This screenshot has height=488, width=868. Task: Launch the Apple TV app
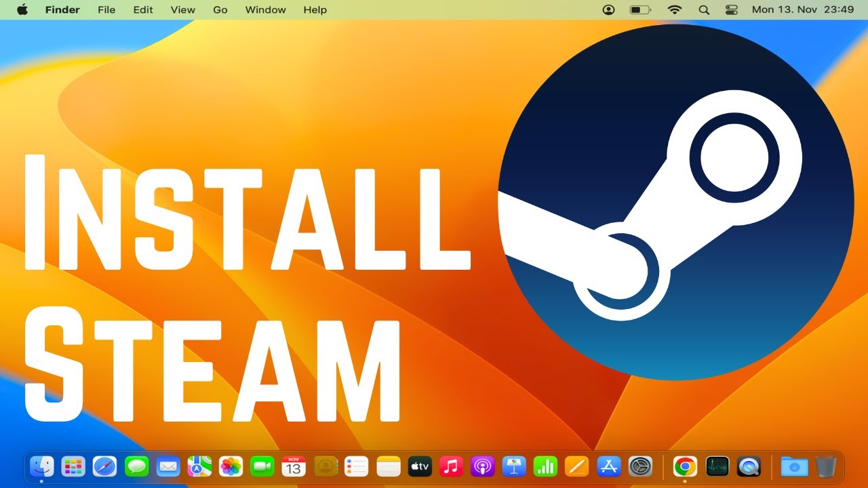420,466
